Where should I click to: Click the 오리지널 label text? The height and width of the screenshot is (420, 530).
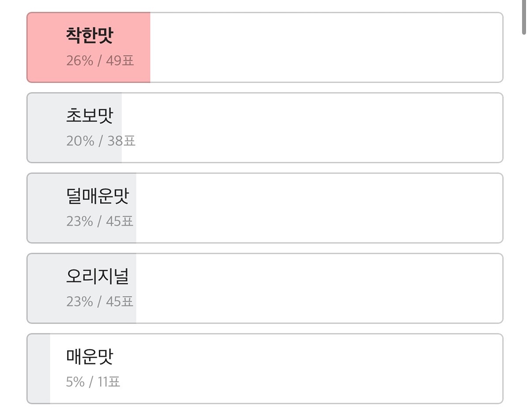click(x=97, y=276)
